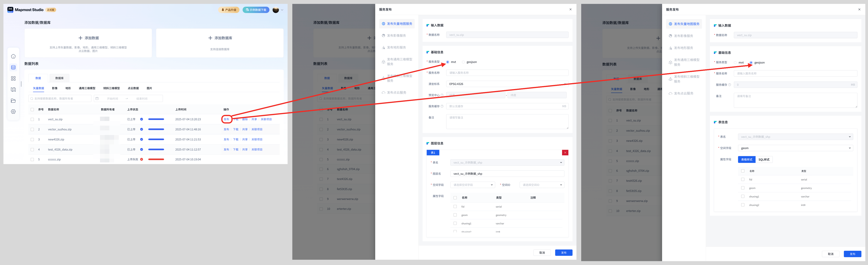868x265 pixels.
Task: Click red X delete button beside 表1
Action: point(565,153)
